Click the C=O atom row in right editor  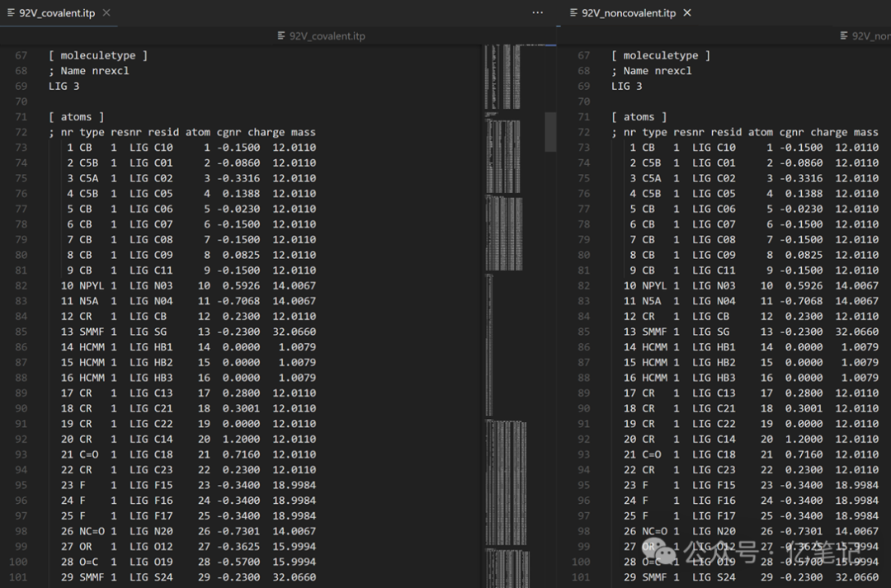coord(751,454)
